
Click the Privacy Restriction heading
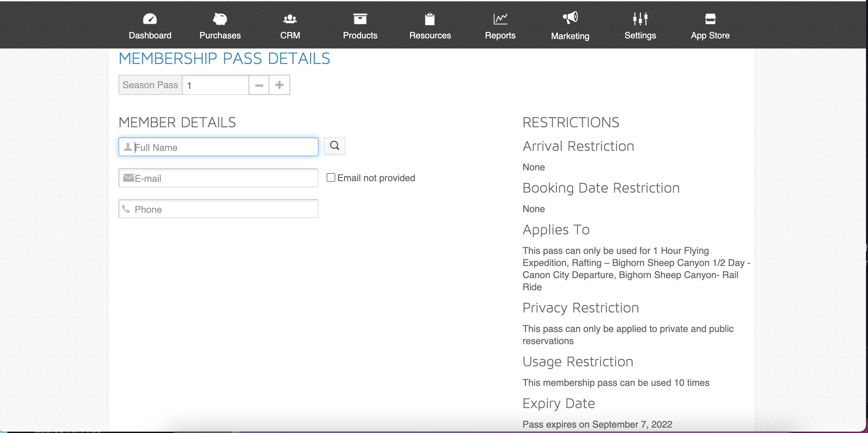tap(580, 308)
